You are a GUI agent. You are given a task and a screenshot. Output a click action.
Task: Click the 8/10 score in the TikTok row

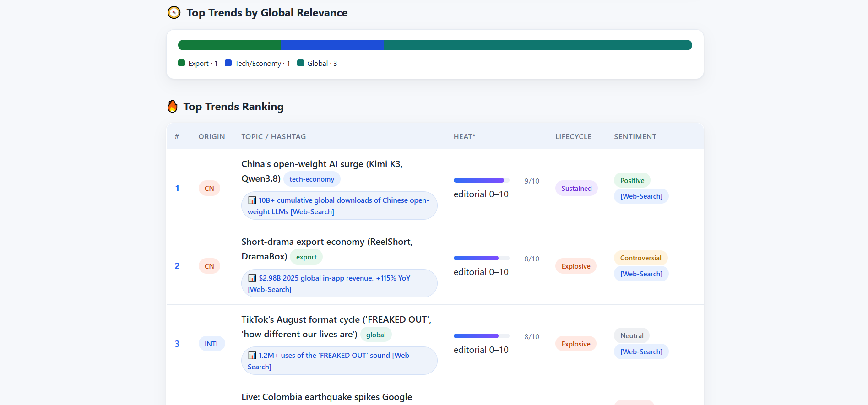tap(532, 336)
